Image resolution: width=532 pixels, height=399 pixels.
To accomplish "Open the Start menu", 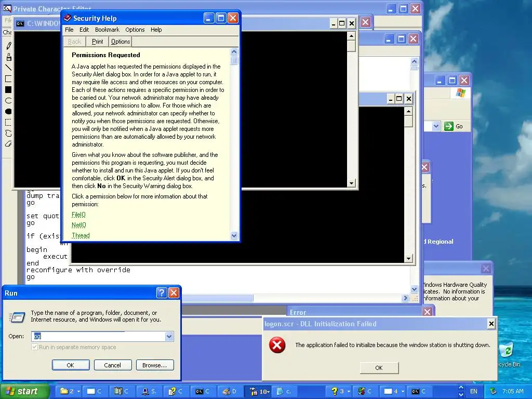I will [x=24, y=391].
